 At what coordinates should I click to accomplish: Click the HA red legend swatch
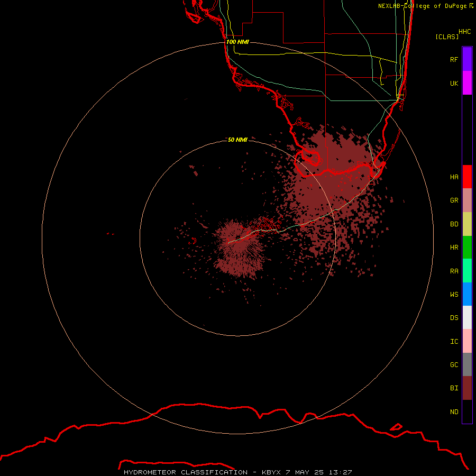pyautogui.click(x=467, y=177)
